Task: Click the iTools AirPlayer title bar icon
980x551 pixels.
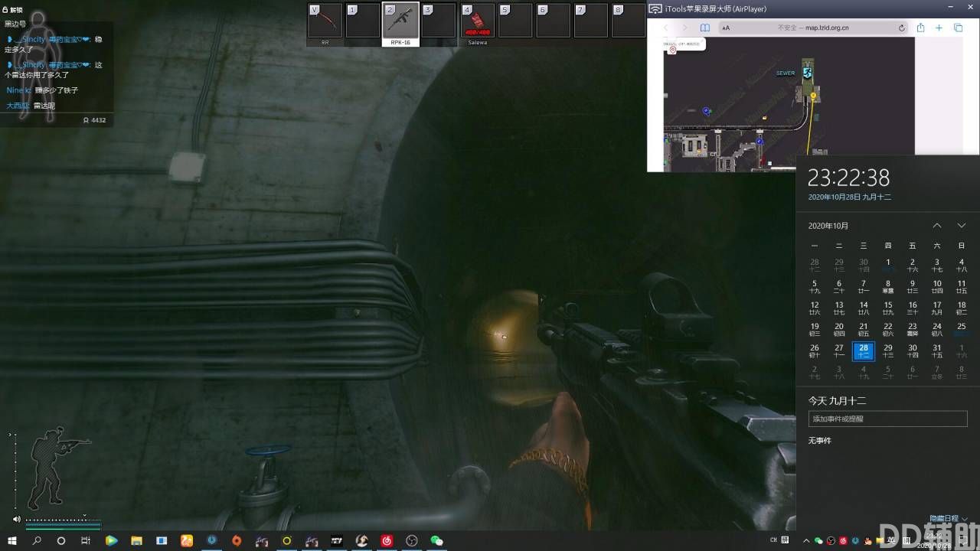Action: (655, 8)
